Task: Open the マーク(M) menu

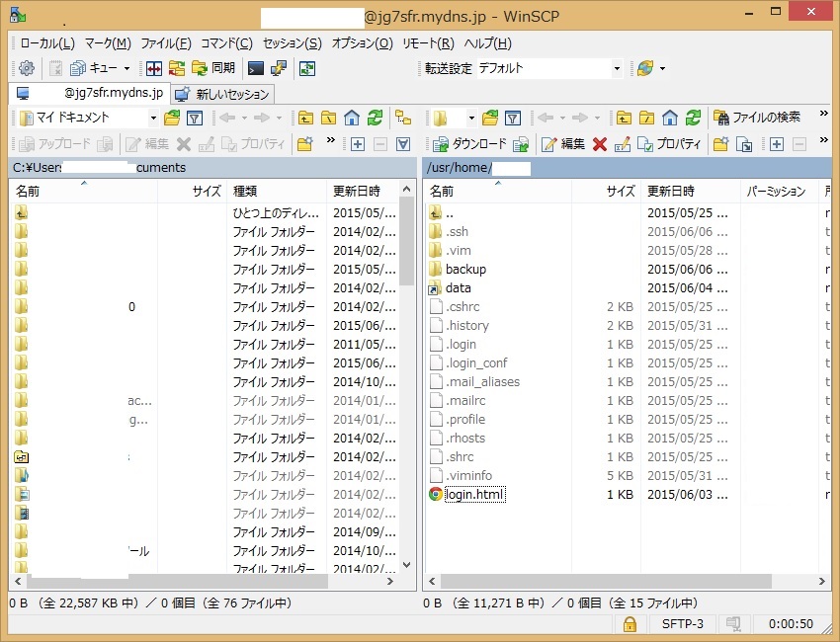Action: [x=108, y=43]
